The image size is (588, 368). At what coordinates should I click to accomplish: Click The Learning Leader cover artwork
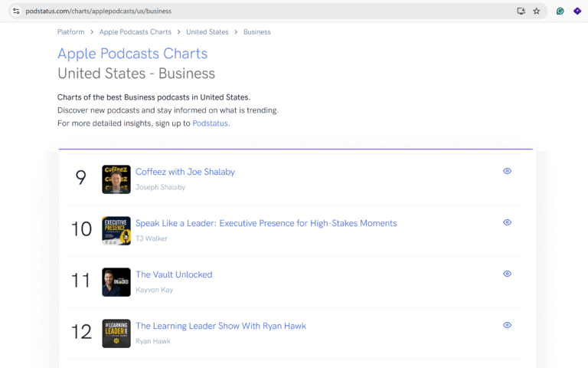[x=116, y=333]
